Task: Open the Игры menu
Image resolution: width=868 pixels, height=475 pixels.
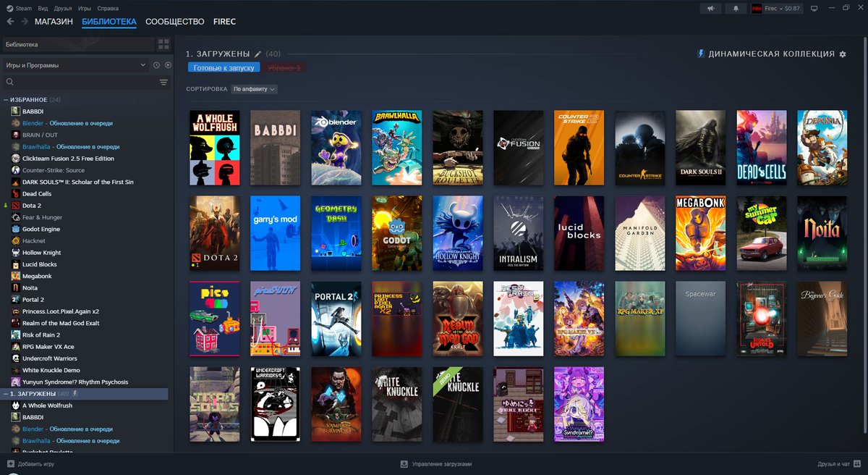Action: 85,7
